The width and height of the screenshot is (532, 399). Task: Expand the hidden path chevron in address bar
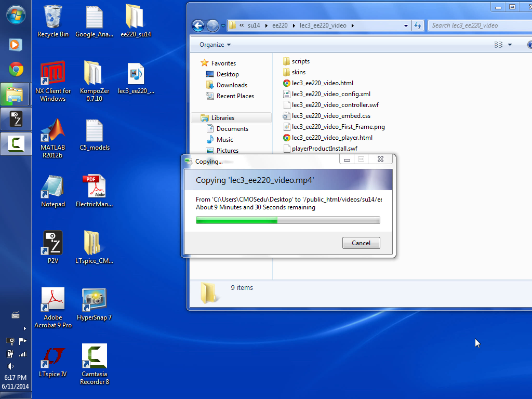[x=242, y=25]
